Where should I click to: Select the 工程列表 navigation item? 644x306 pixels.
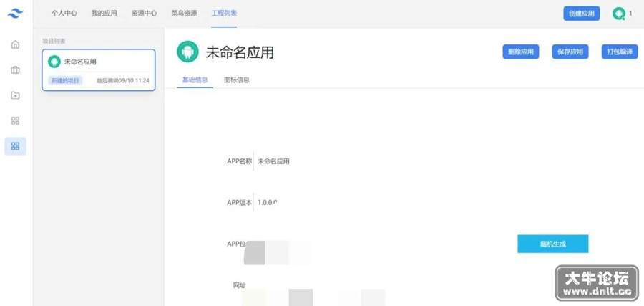tap(224, 13)
